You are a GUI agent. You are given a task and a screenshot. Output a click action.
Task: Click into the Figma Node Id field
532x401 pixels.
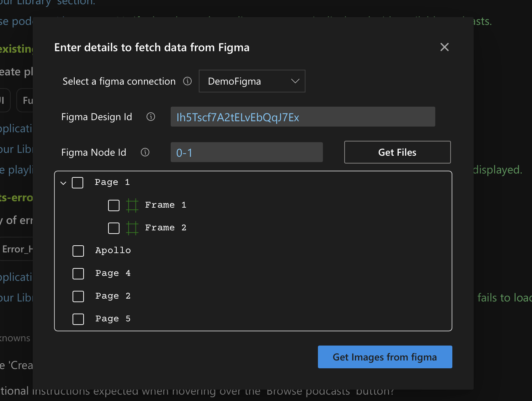(246, 153)
